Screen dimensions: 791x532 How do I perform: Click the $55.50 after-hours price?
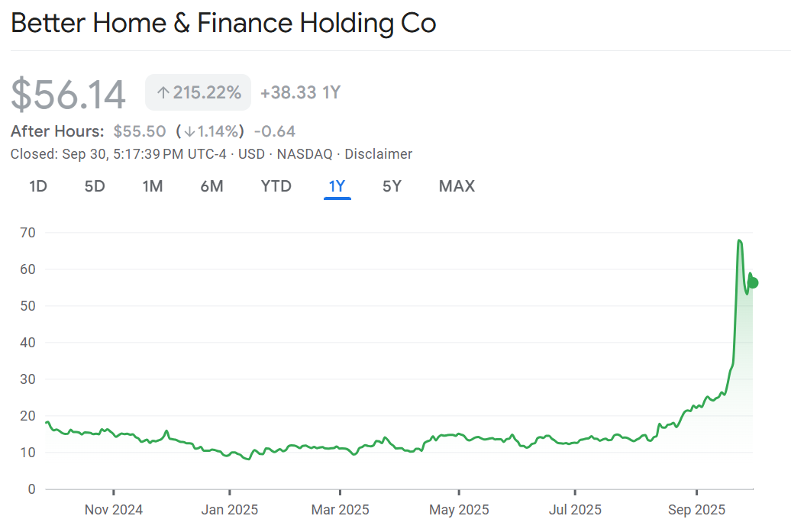tap(140, 131)
